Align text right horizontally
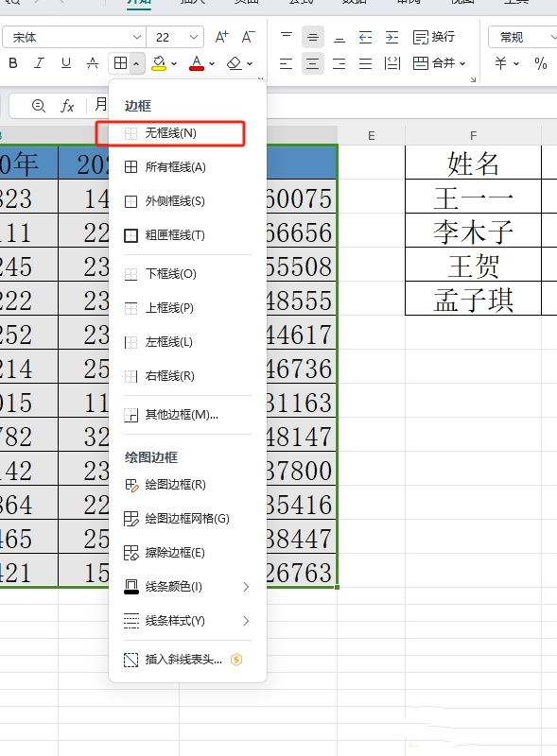The image size is (557, 756). click(x=339, y=63)
